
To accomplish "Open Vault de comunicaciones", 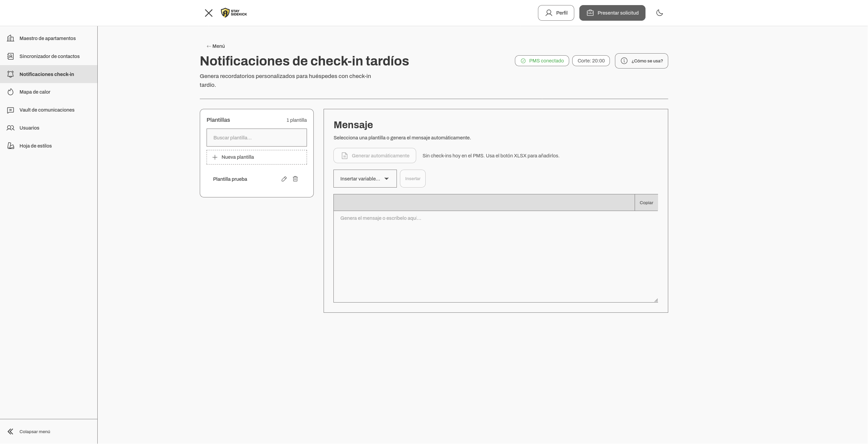I will click(x=49, y=110).
